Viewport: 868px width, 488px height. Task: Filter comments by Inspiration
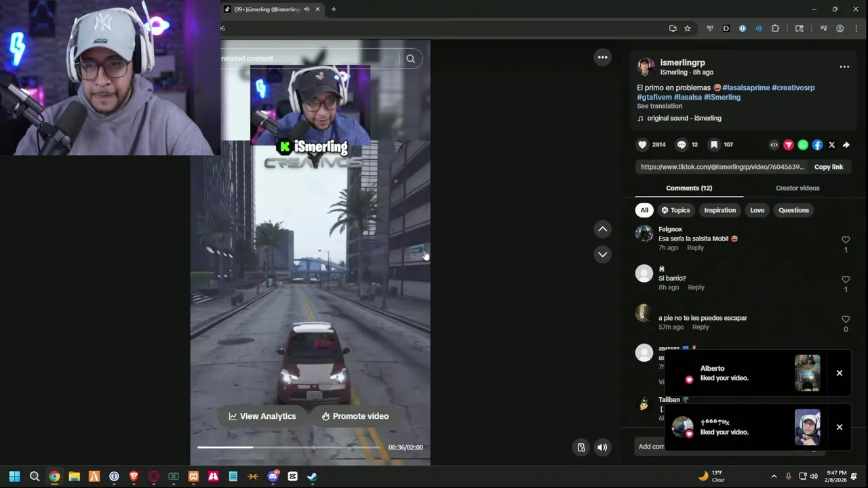[719, 210]
